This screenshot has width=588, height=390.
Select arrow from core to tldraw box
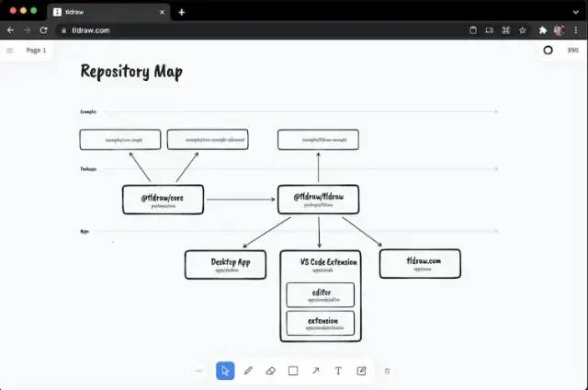coord(241,200)
